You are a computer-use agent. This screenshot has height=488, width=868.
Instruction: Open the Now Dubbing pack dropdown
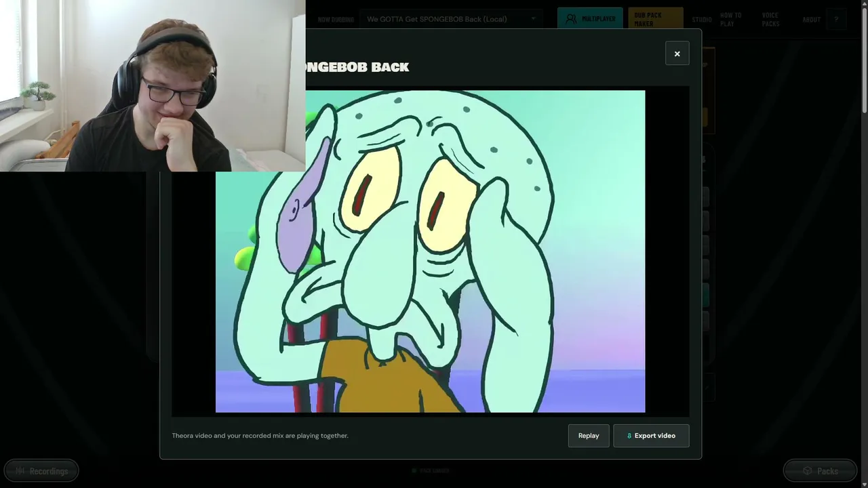(450, 19)
